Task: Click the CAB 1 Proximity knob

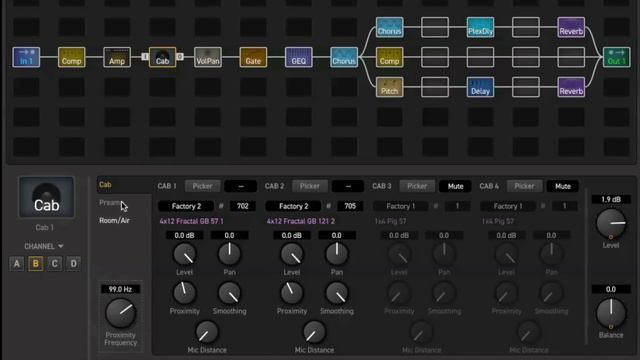Action: (184, 293)
